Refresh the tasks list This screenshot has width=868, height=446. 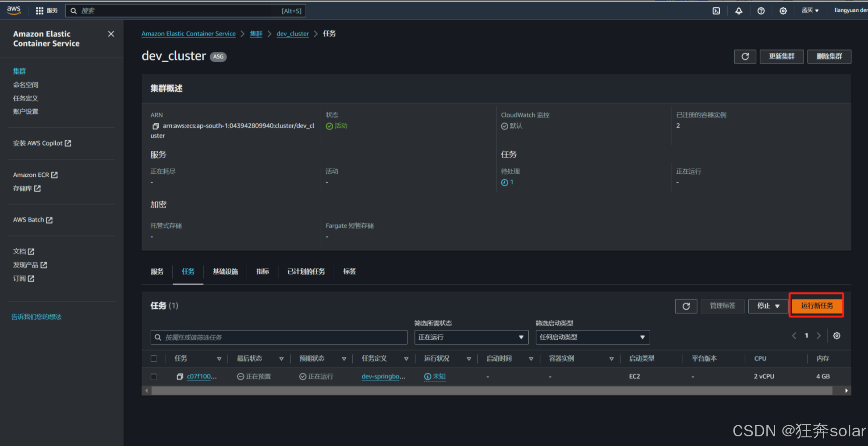pos(686,306)
